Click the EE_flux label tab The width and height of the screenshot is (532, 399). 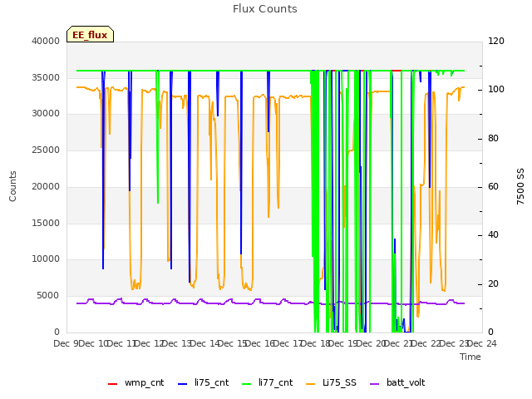90,34
